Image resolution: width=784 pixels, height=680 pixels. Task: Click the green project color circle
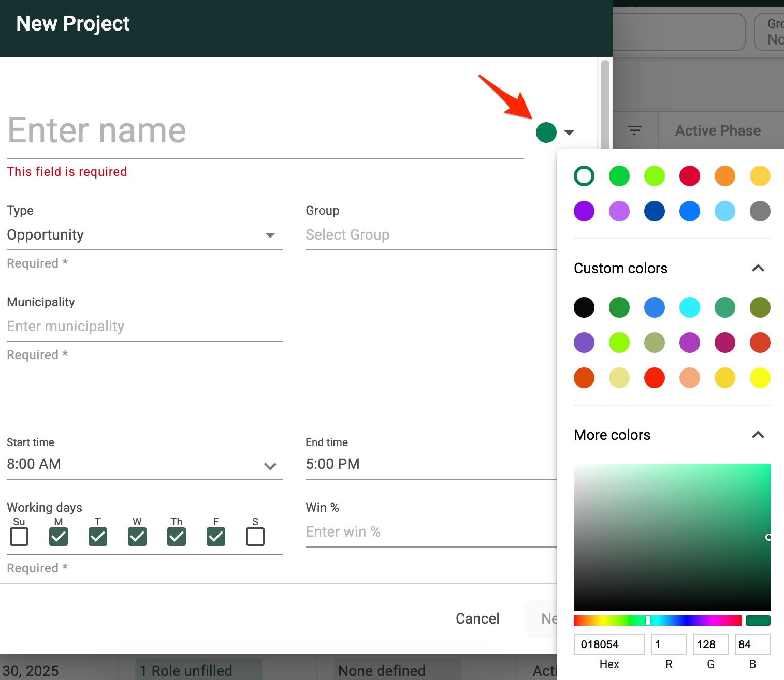546,132
